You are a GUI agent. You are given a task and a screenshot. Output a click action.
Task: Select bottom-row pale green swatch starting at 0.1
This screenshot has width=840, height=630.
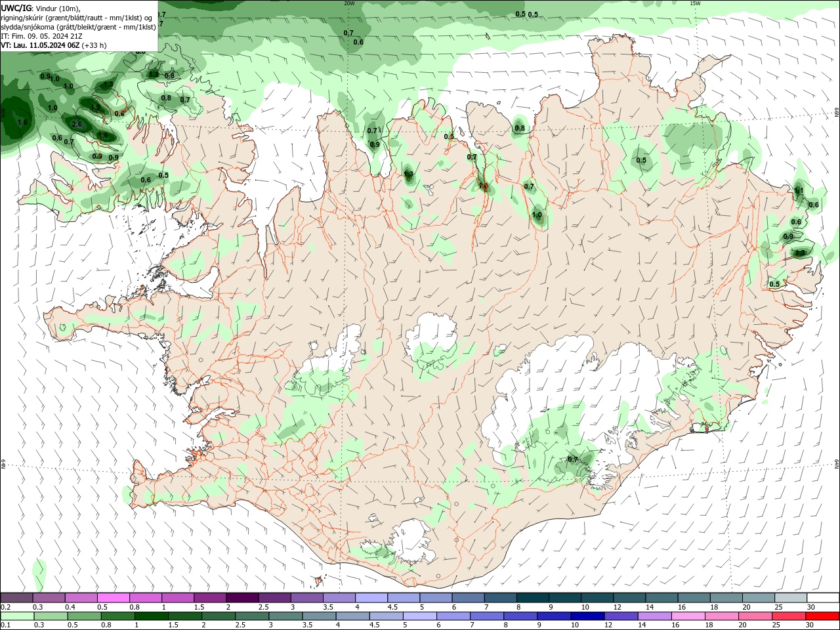[x=18, y=616]
